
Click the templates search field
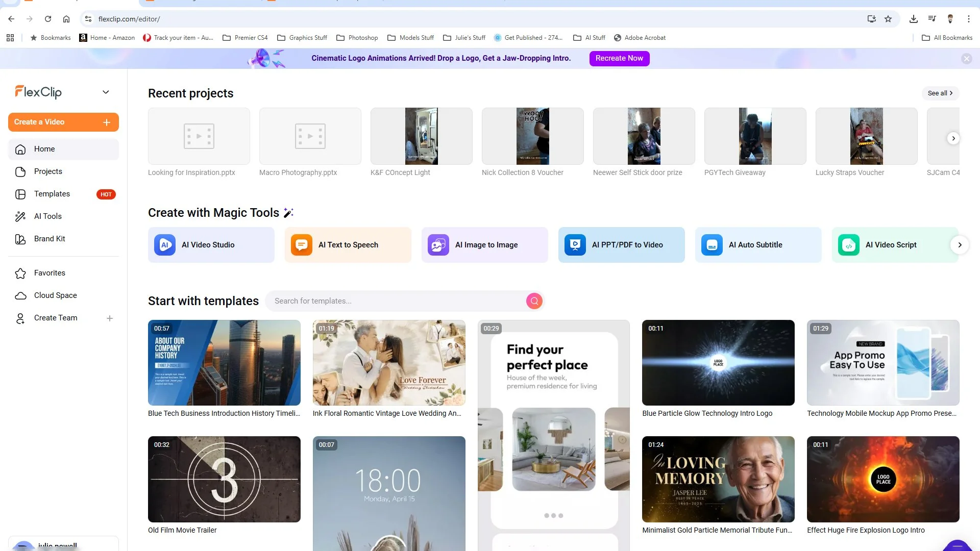point(398,300)
